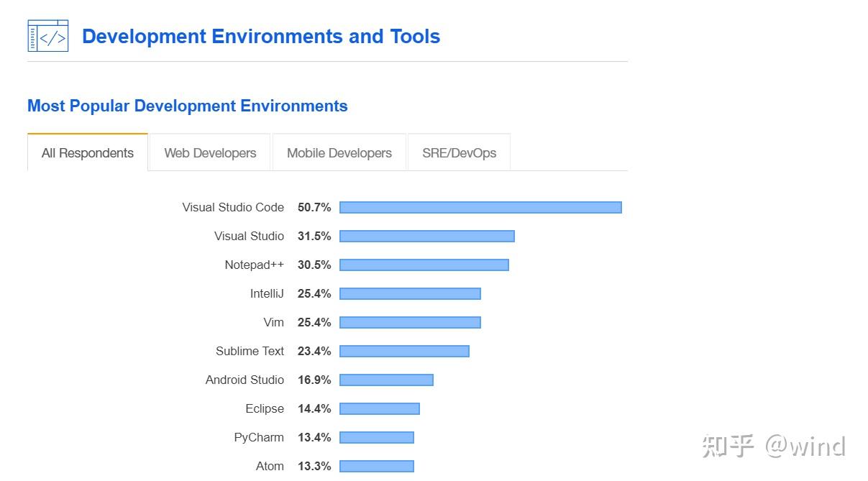868x481 pixels.
Task: Open the SRE/DevOps tab
Action: pos(458,152)
